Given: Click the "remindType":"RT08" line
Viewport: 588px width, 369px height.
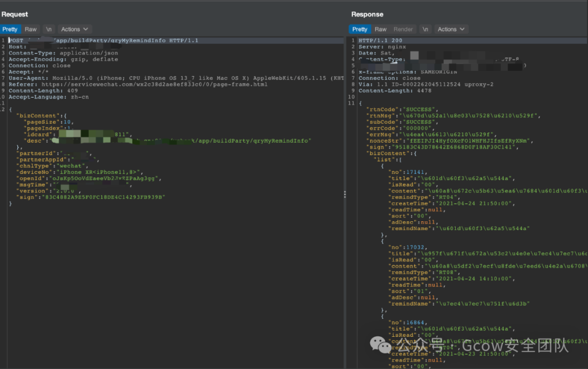Looking at the screenshot, I should tap(425, 273).
